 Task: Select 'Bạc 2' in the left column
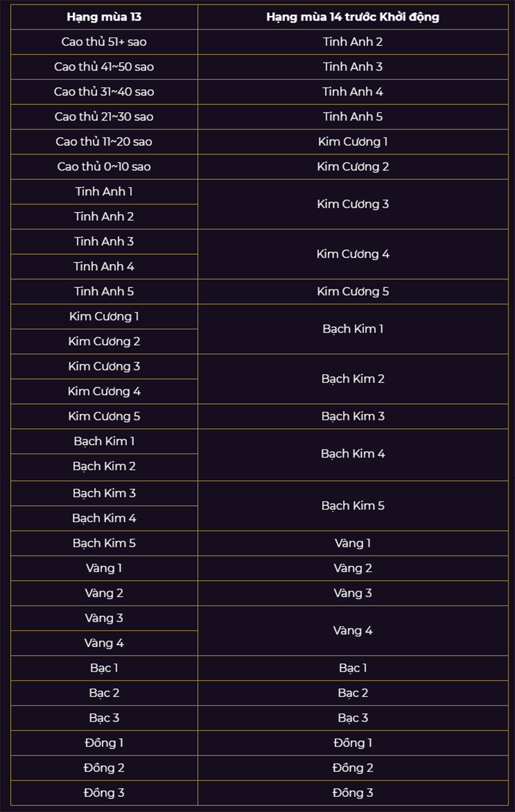click(x=104, y=693)
